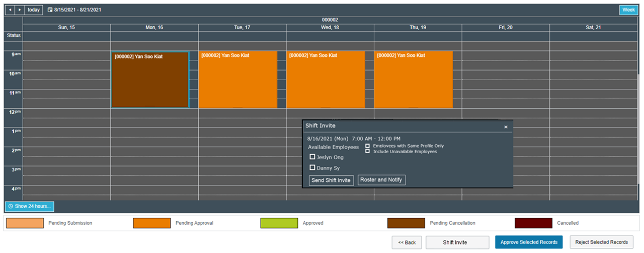
Task: Go to previous week arrow
Action: (10, 10)
